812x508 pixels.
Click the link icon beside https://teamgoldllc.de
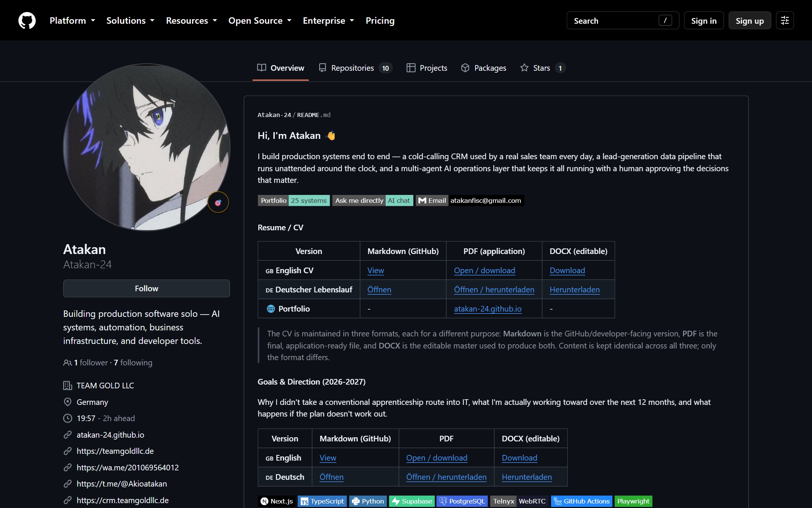coord(68,451)
